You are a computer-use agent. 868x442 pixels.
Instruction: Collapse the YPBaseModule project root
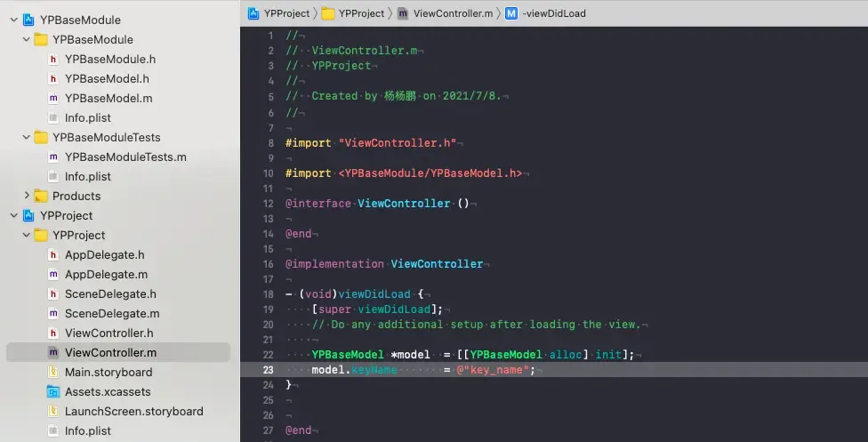pos(13,20)
